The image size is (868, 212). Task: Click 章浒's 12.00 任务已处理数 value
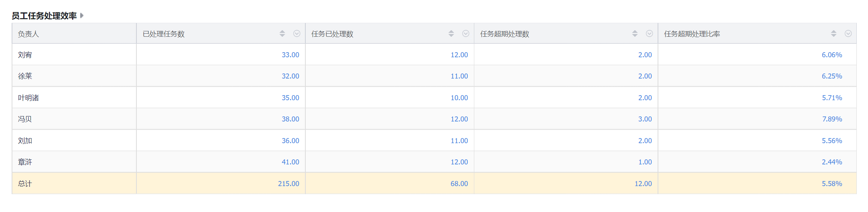pos(459,162)
